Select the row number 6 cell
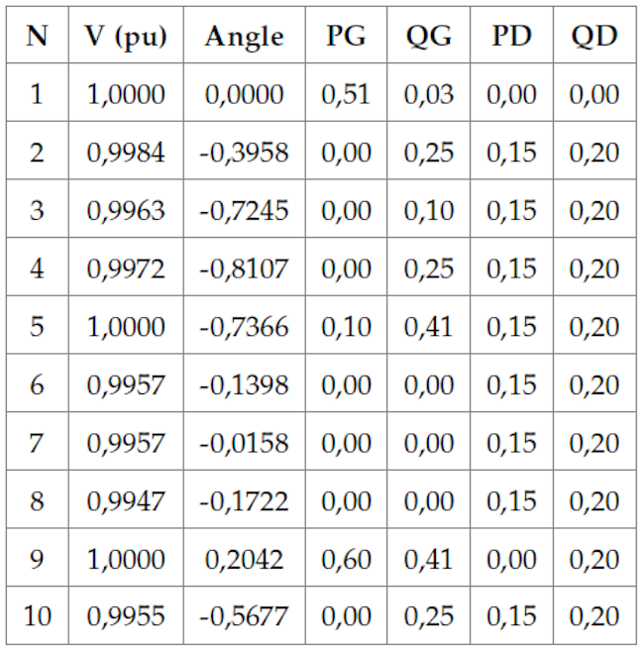The width and height of the screenshot is (644, 652). [x=37, y=384]
